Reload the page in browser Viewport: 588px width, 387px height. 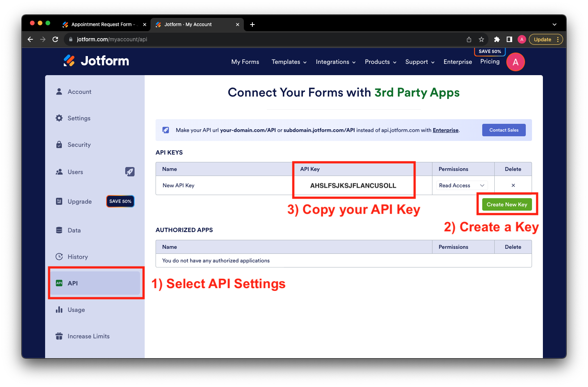click(55, 39)
